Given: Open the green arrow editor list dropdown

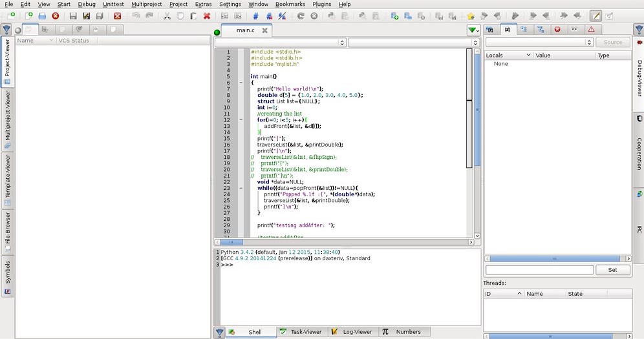Looking at the screenshot, I should pos(474,30).
